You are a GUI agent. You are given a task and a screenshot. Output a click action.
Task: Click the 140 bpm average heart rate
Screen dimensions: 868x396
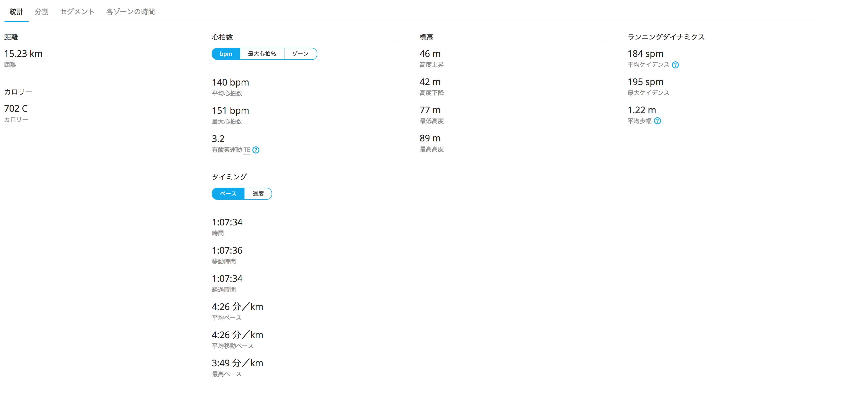click(231, 83)
